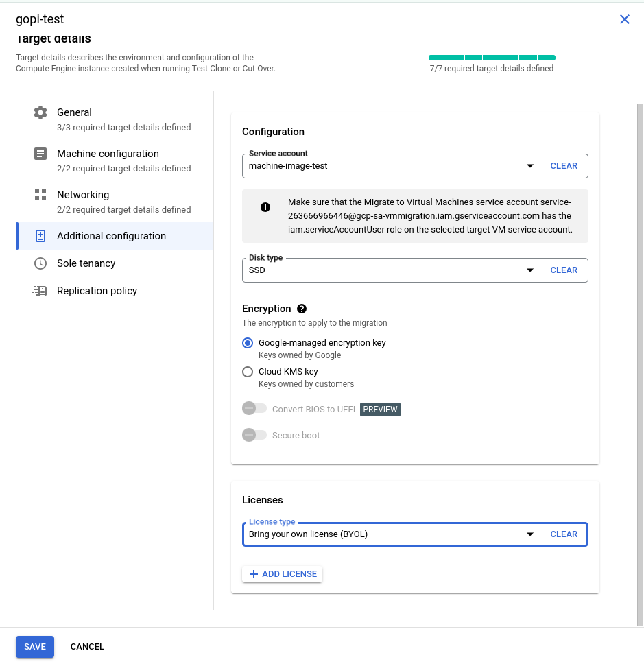Screen dimensions: 644x664
Task: Click '3/3 required target details defined' text
Action: (124, 128)
